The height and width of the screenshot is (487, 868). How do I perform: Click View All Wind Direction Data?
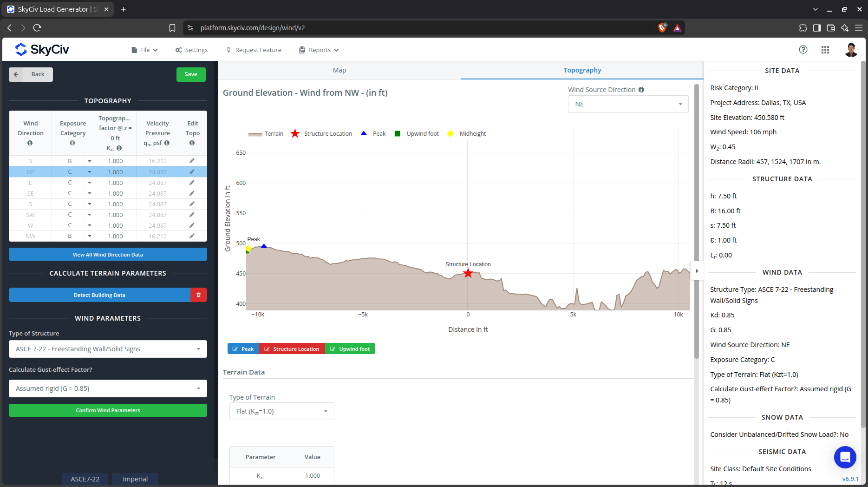coord(108,255)
